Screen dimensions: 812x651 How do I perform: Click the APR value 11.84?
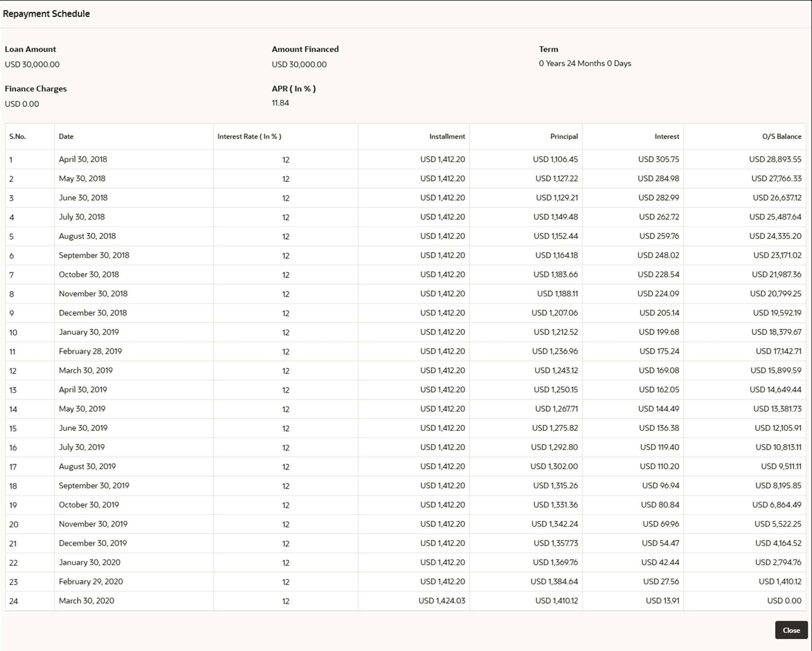coord(280,103)
